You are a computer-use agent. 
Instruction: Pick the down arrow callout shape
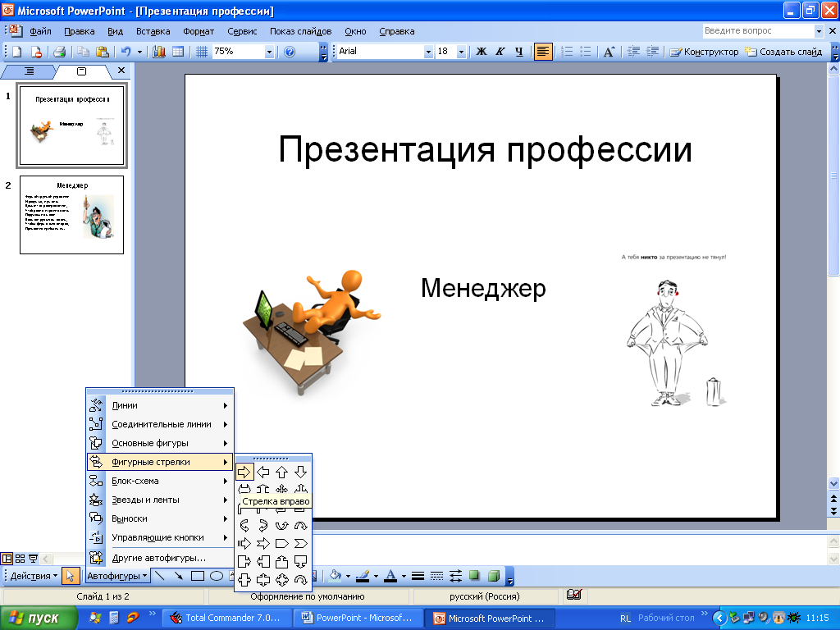tap(300, 561)
